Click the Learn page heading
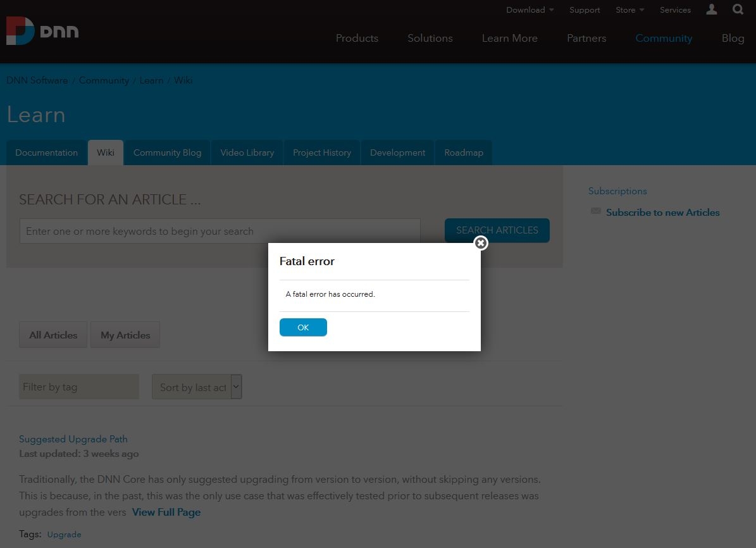 click(x=36, y=115)
